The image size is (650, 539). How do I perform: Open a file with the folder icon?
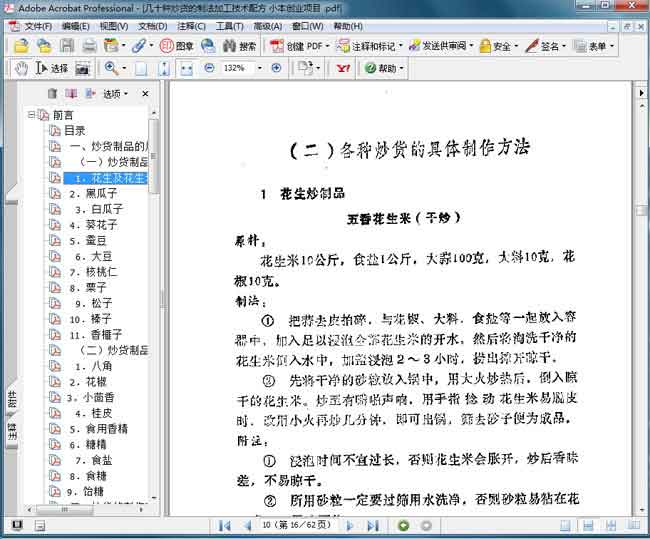click(x=21, y=46)
